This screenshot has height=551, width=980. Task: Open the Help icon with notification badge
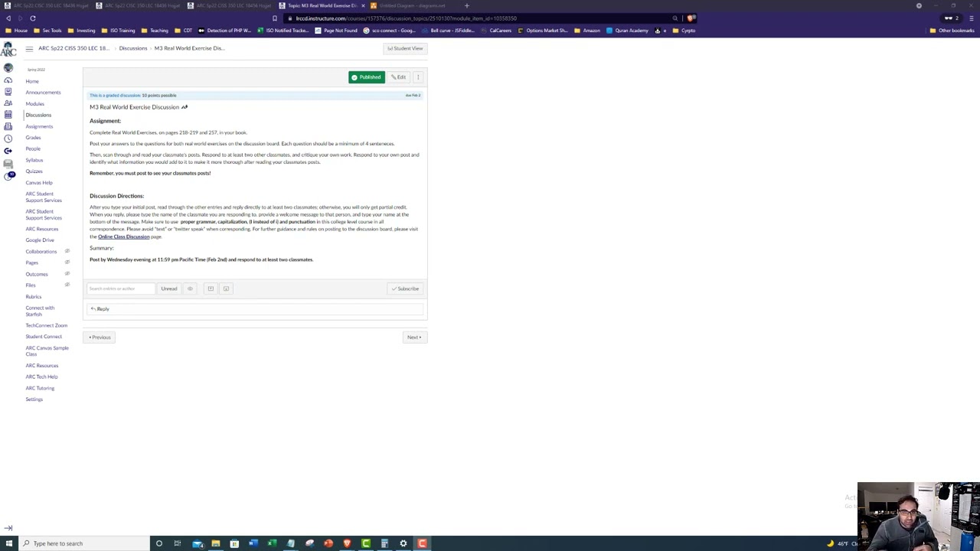[x=8, y=175]
